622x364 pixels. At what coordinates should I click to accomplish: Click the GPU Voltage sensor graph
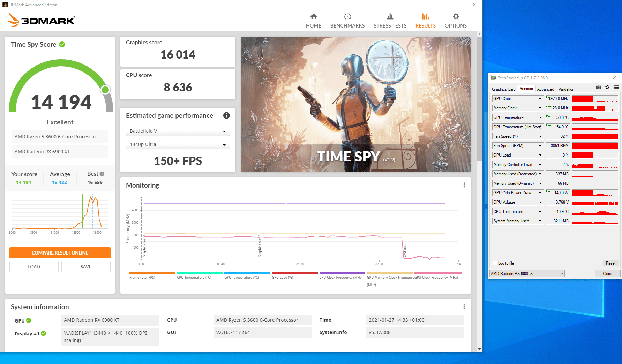[595, 202]
